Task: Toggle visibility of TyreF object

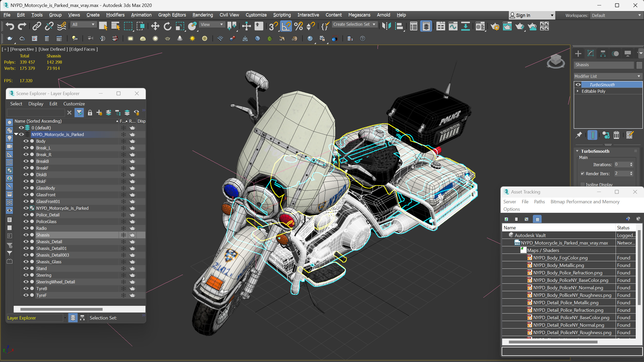Action: 26,295
